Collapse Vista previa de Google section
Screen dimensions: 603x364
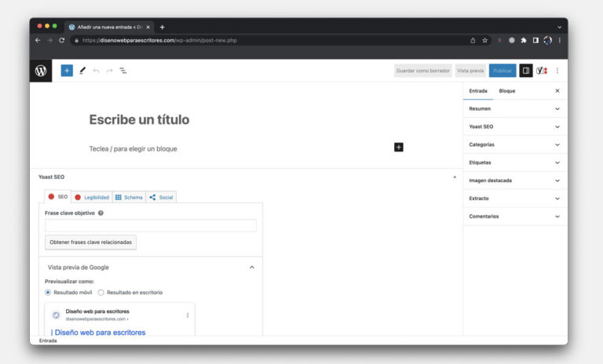pyautogui.click(x=252, y=268)
